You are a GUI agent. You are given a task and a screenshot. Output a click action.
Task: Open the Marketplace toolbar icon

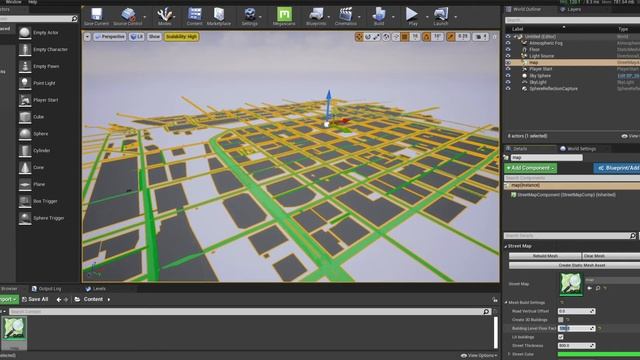point(219,14)
